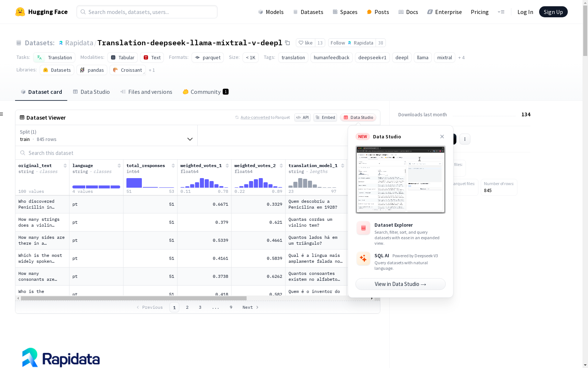Open the Community tab
This screenshot has width=588, height=368.
tap(205, 92)
